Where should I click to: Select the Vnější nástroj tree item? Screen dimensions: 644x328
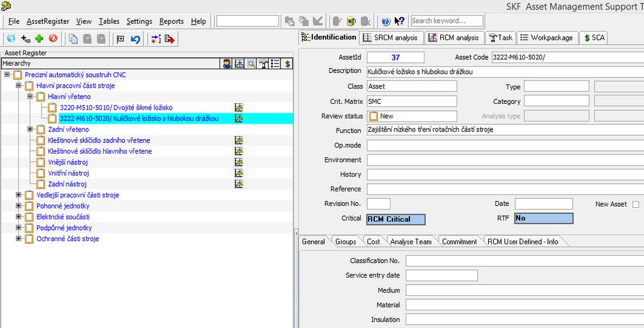click(68, 162)
